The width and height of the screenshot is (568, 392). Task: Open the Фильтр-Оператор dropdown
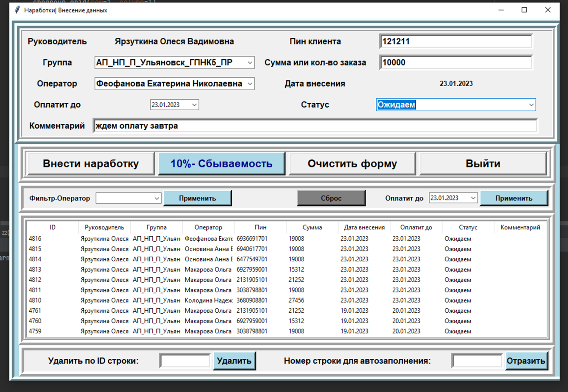pos(157,198)
